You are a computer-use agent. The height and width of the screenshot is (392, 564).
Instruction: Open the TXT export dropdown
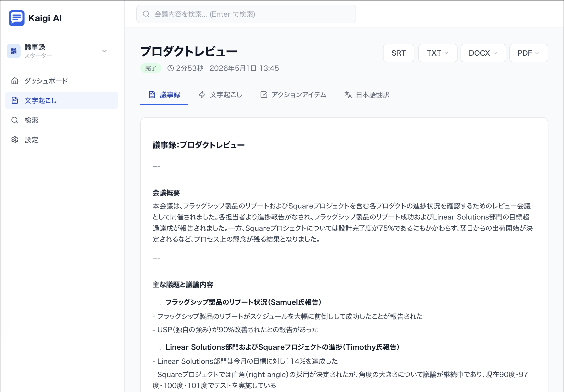[437, 53]
